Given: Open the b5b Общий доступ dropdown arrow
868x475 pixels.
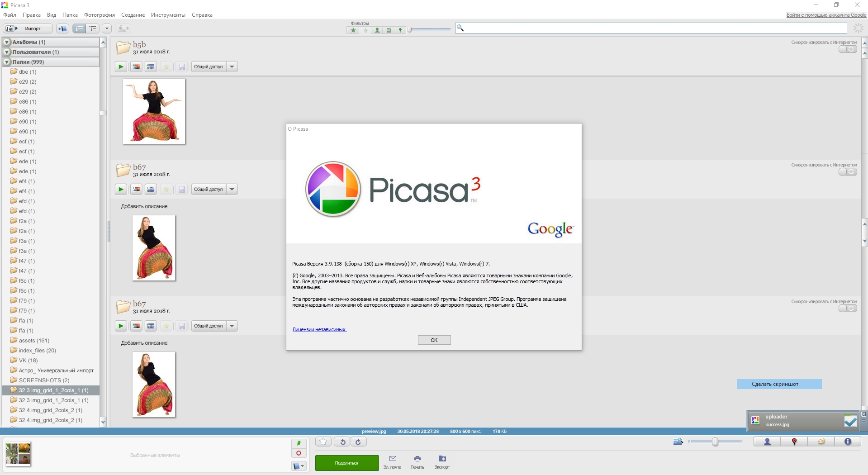Looking at the screenshot, I should click(x=232, y=66).
